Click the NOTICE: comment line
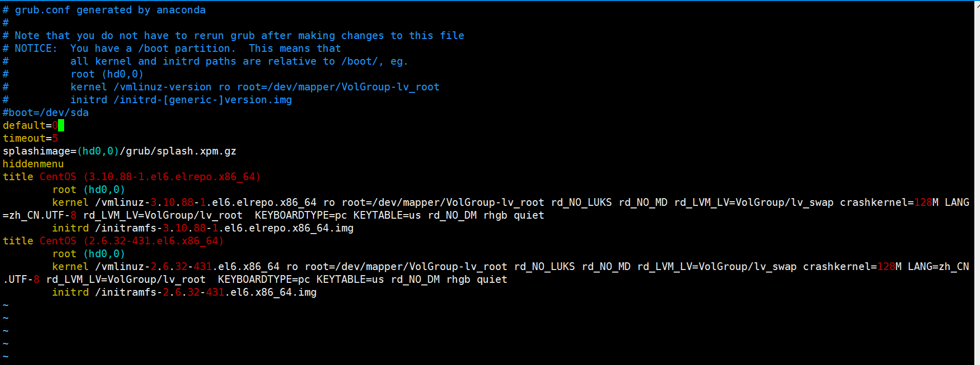 coord(172,48)
